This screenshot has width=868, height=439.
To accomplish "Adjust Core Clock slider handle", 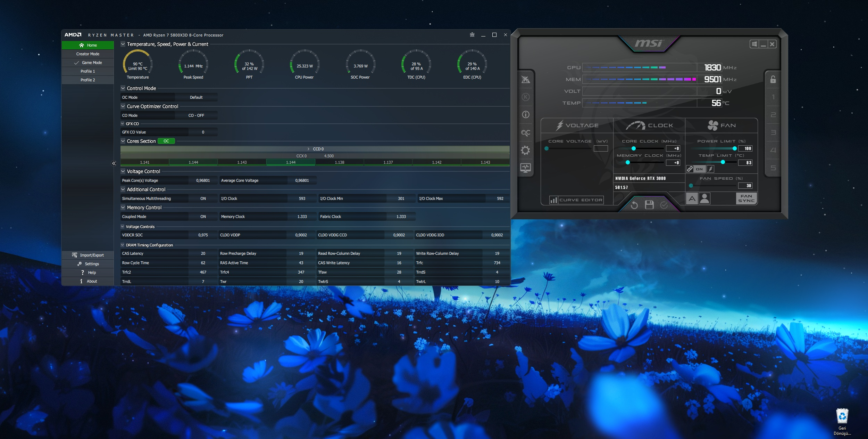I will tap(634, 148).
